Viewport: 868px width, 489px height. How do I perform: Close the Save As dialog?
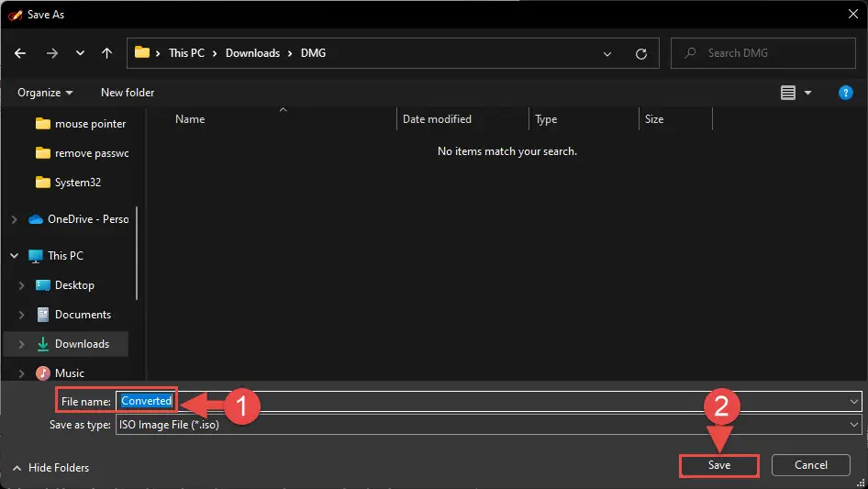[x=853, y=14]
